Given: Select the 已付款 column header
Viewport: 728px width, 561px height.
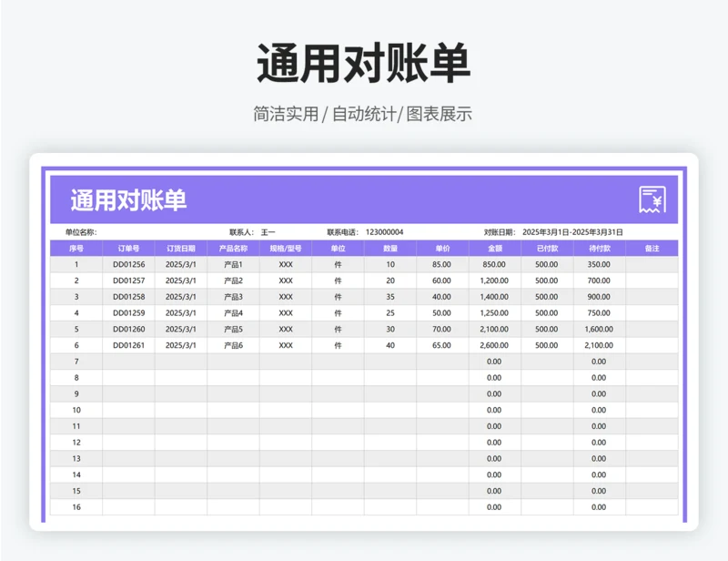Looking at the screenshot, I should pos(548,249).
